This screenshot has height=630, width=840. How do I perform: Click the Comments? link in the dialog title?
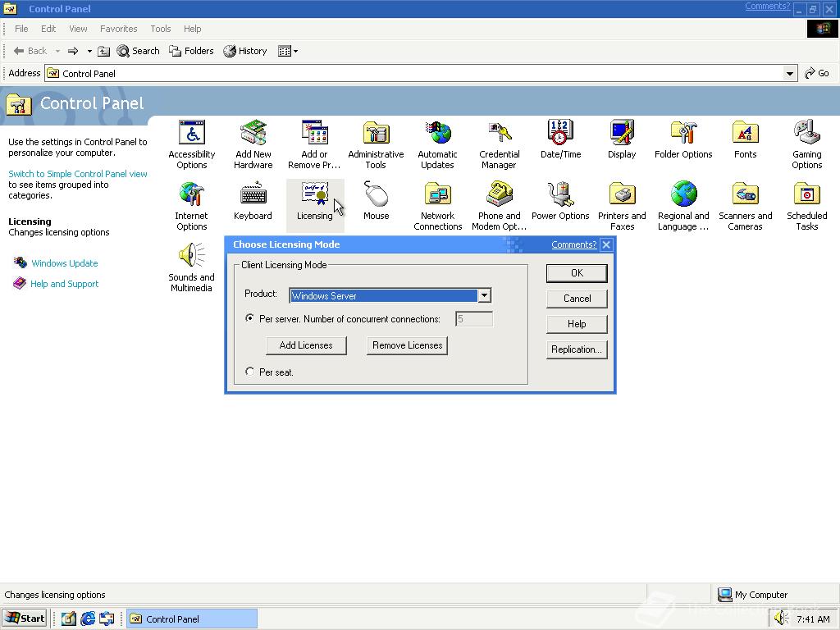click(x=573, y=244)
